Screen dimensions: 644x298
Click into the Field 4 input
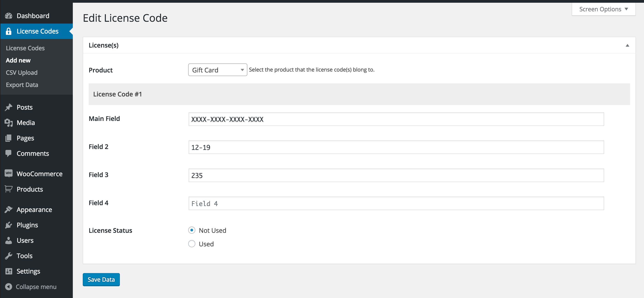coord(396,203)
